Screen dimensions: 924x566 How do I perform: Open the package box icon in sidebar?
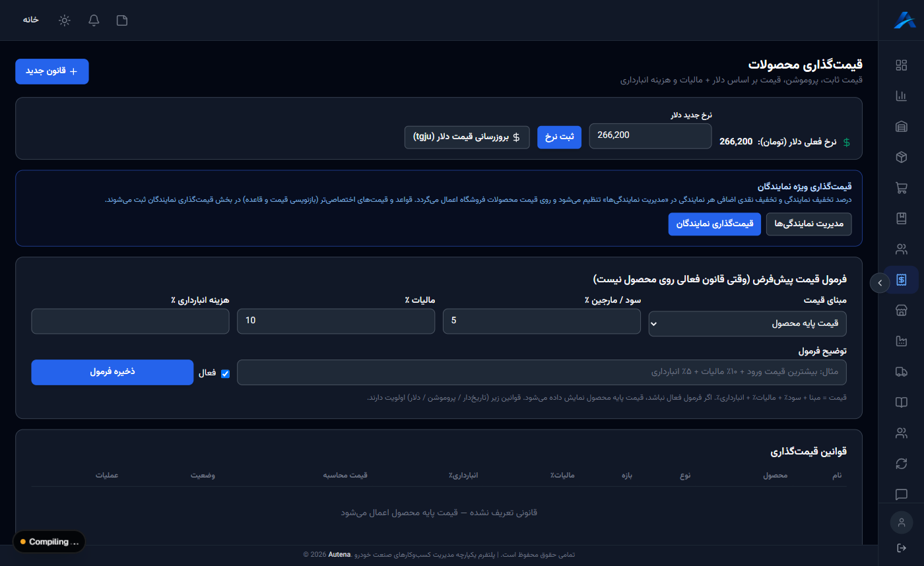pyautogui.click(x=901, y=157)
